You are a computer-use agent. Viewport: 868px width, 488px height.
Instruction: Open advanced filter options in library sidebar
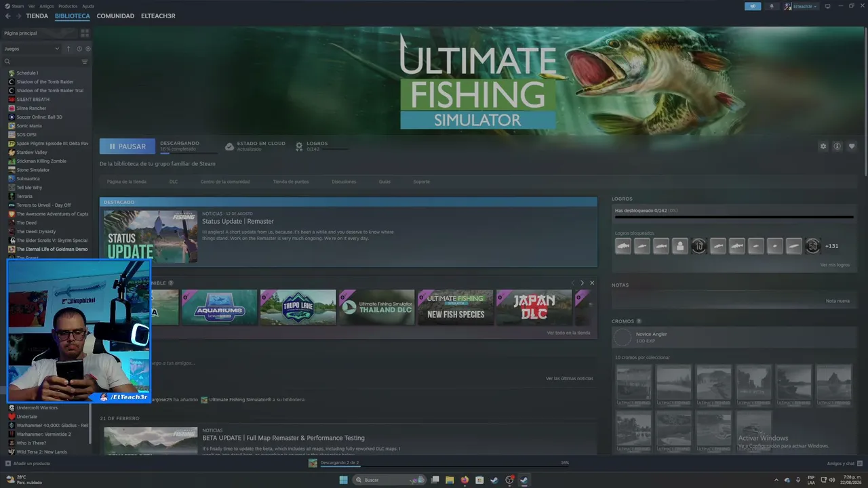pos(85,62)
